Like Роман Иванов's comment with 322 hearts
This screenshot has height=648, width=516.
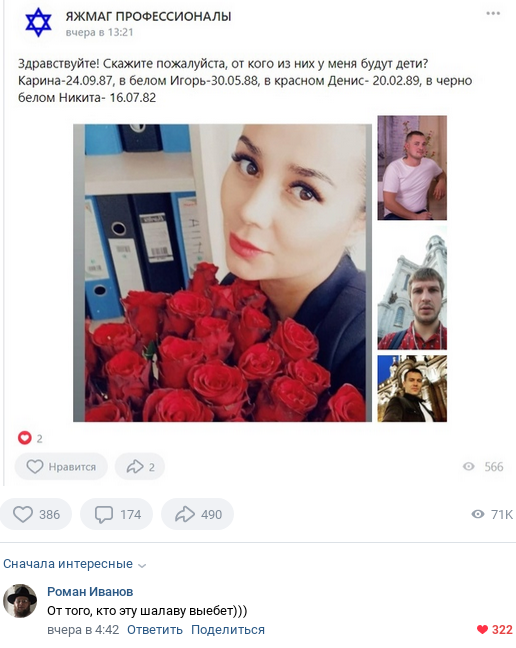(x=495, y=629)
